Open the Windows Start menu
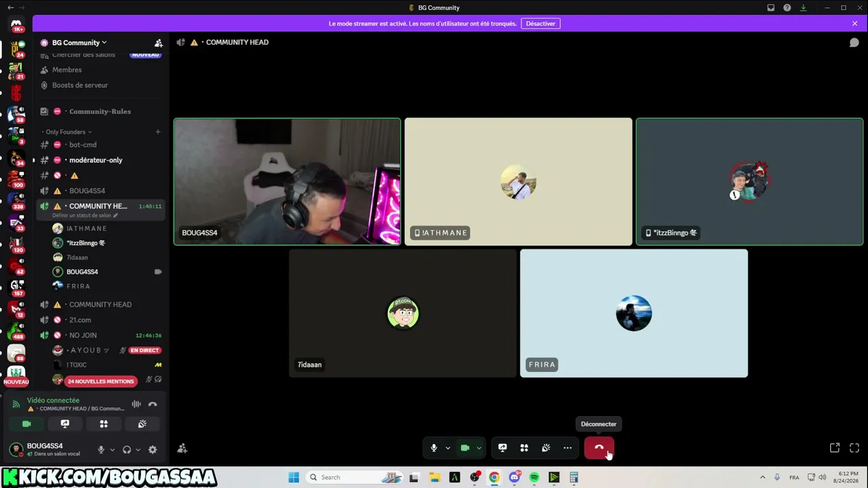 [x=294, y=477]
